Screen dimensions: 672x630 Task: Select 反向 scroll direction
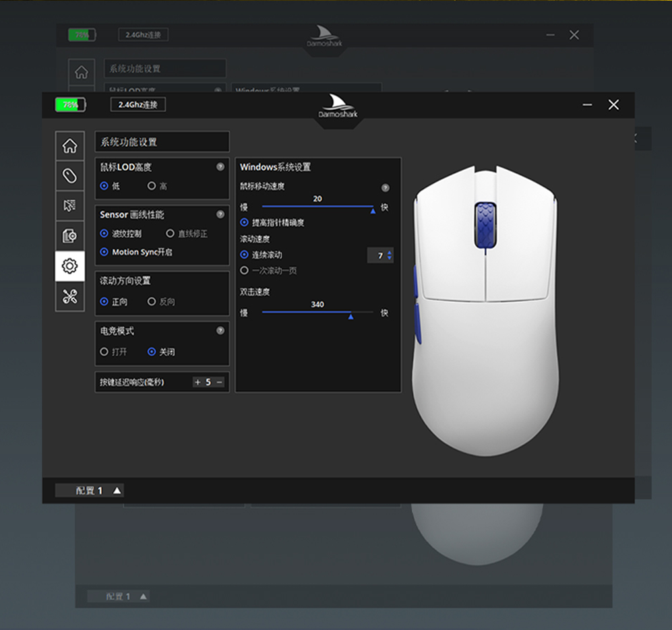pyautogui.click(x=152, y=302)
